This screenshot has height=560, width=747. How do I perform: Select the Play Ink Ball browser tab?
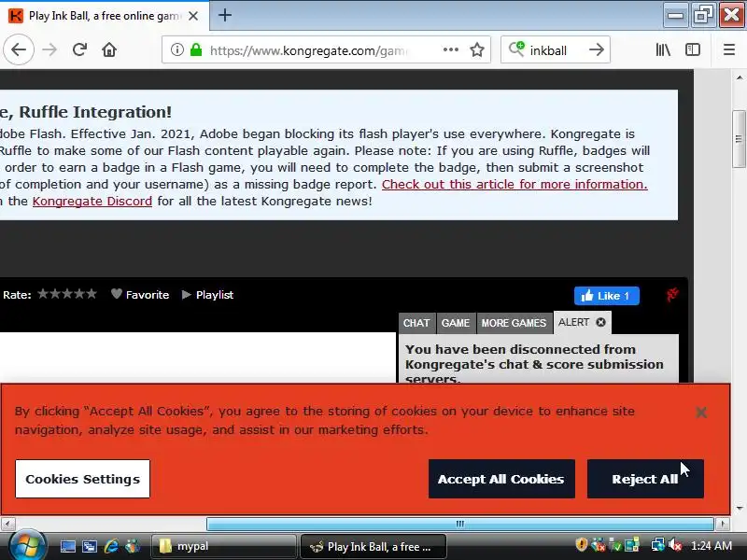click(105, 16)
